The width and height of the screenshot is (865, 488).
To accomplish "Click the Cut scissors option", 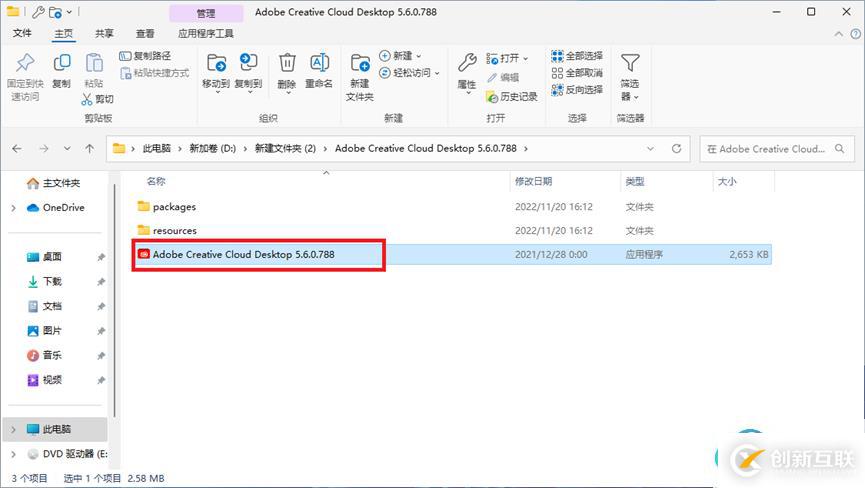I will pyautogui.click(x=98, y=99).
